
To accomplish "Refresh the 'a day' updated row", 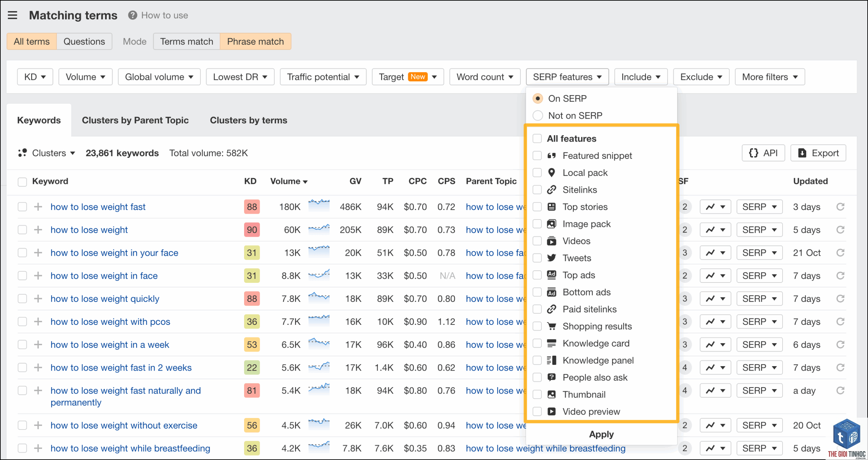I will tap(840, 391).
